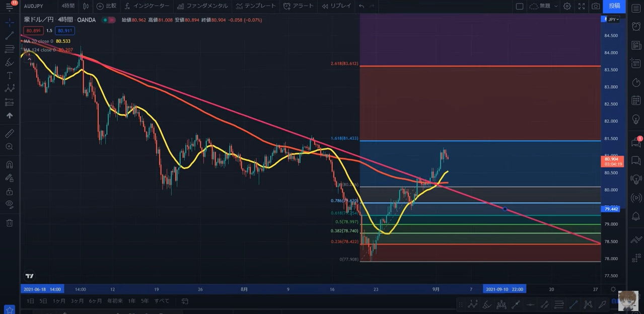The height and width of the screenshot is (314, 644).
Task: Click the 2.618(83.612) Fibonacci level label
Action: click(x=344, y=63)
